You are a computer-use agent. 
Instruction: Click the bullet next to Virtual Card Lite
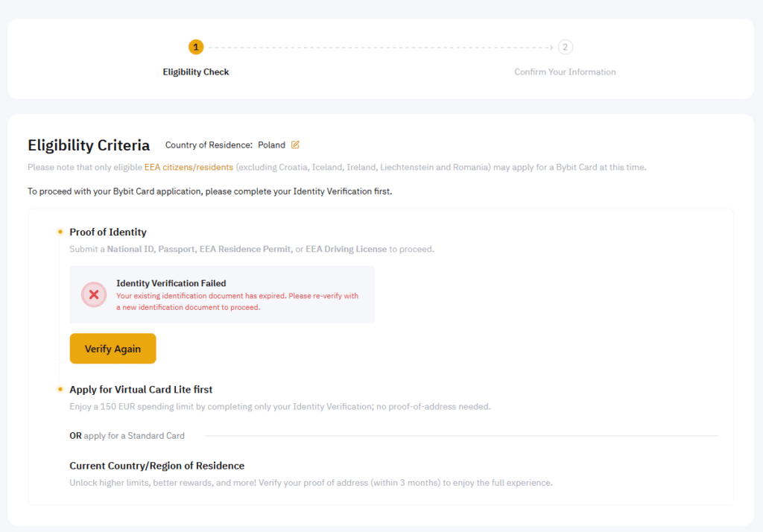(60, 389)
